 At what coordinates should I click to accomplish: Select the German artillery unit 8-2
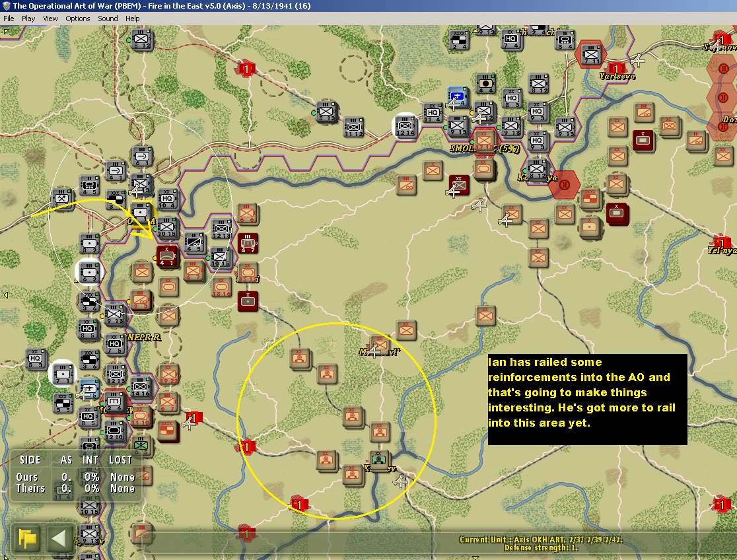coord(89,244)
